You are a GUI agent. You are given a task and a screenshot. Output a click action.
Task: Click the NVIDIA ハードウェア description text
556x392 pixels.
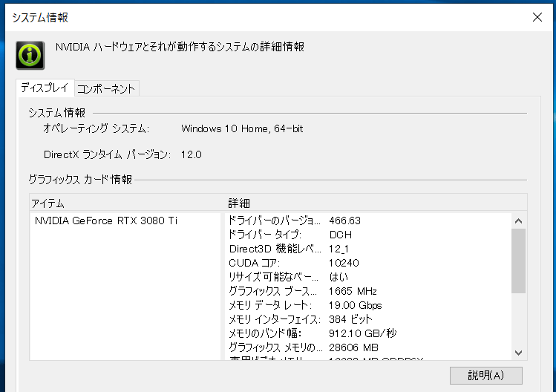(180, 47)
